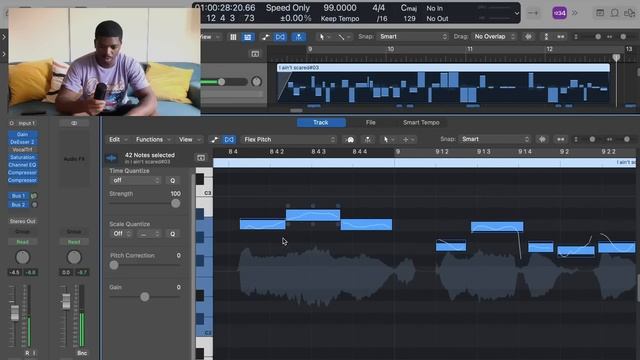Open the Channel EQ plugin slot

tap(22, 165)
